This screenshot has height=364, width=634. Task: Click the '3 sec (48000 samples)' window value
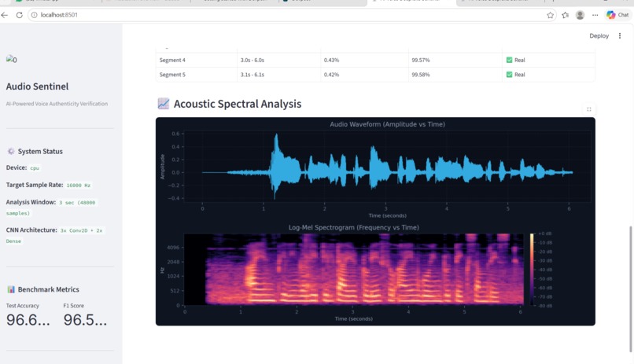coord(51,208)
